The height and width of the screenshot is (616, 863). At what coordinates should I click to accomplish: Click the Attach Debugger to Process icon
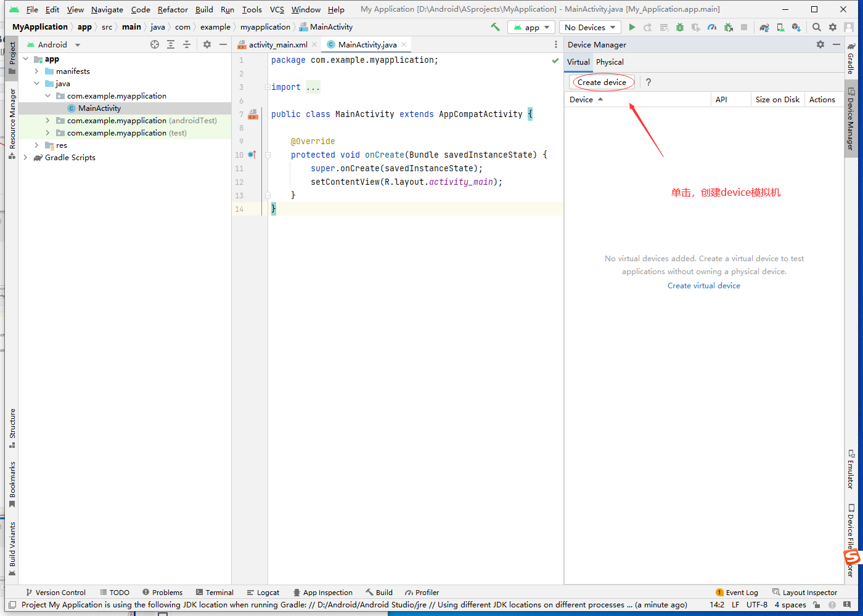tap(728, 27)
